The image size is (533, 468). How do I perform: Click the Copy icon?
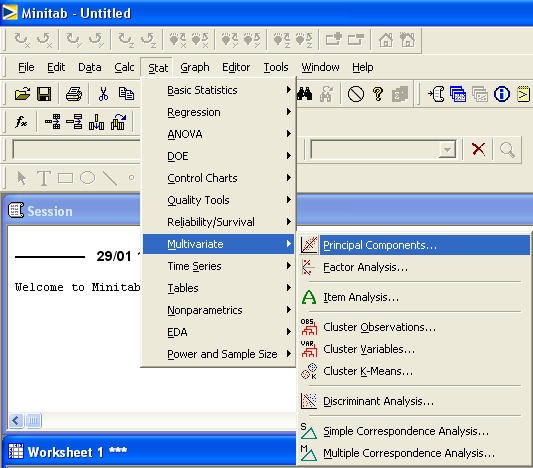click(126, 94)
